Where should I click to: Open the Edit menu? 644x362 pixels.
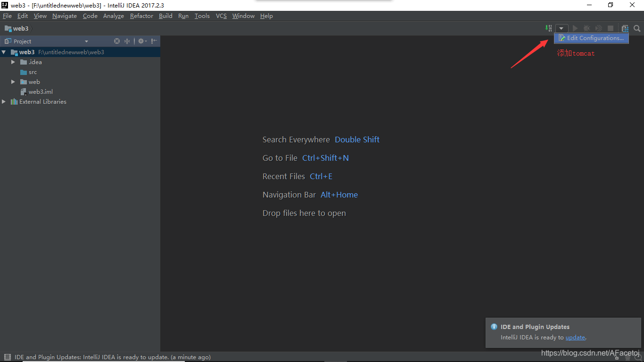[x=23, y=16]
